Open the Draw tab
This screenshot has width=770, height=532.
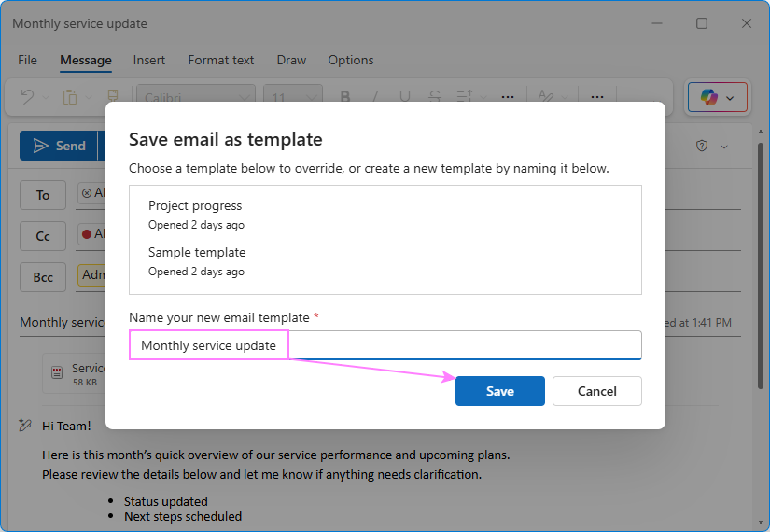(291, 60)
